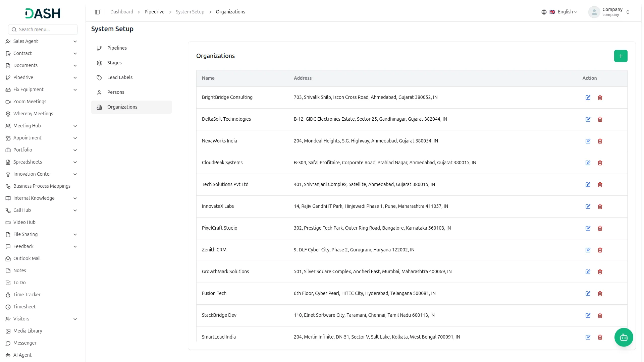Delete the Fusion Tech organization
This screenshot has height=362, width=644.
(x=600, y=294)
